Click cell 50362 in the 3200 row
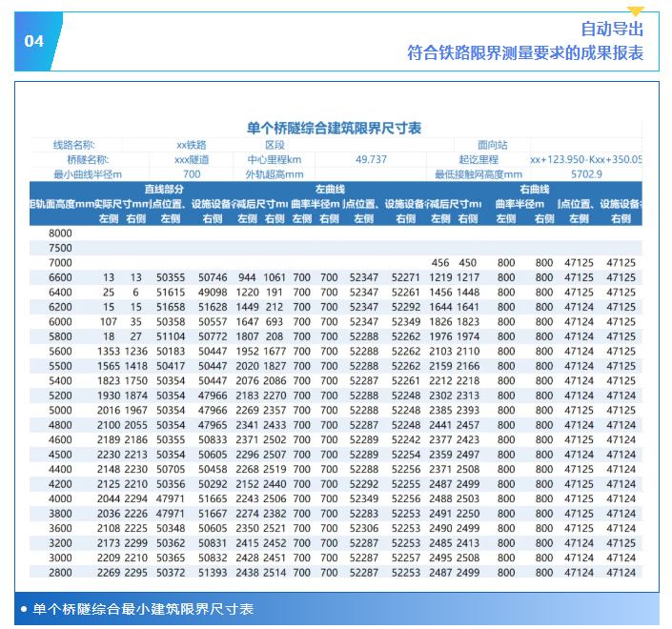 pos(171,543)
